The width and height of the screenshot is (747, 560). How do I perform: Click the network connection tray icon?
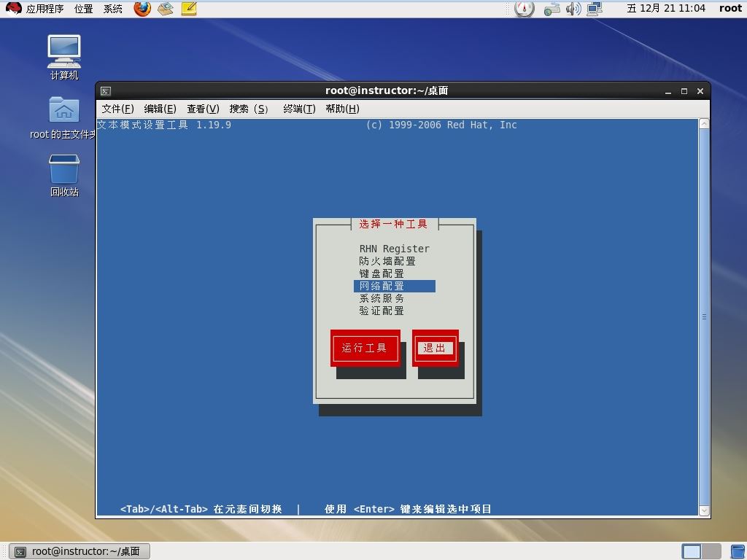595,9
